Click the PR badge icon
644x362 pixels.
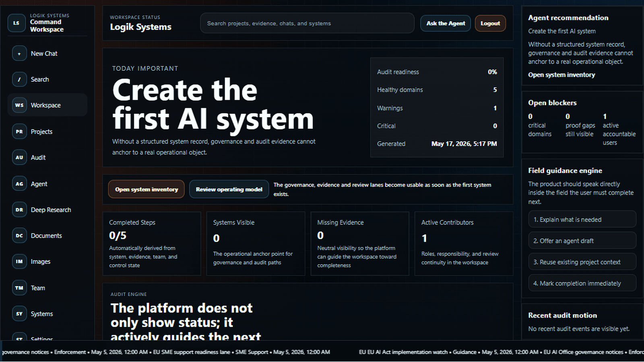tap(19, 132)
